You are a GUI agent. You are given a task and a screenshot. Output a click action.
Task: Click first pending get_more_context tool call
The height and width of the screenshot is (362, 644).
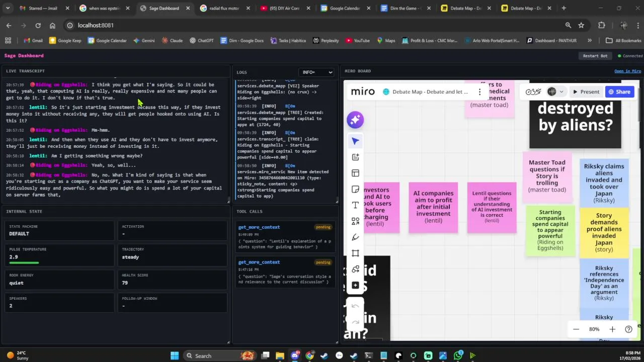pyautogui.click(x=284, y=236)
